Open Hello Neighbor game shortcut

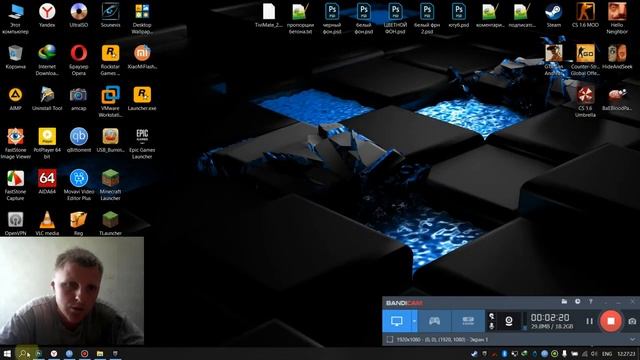617,19
